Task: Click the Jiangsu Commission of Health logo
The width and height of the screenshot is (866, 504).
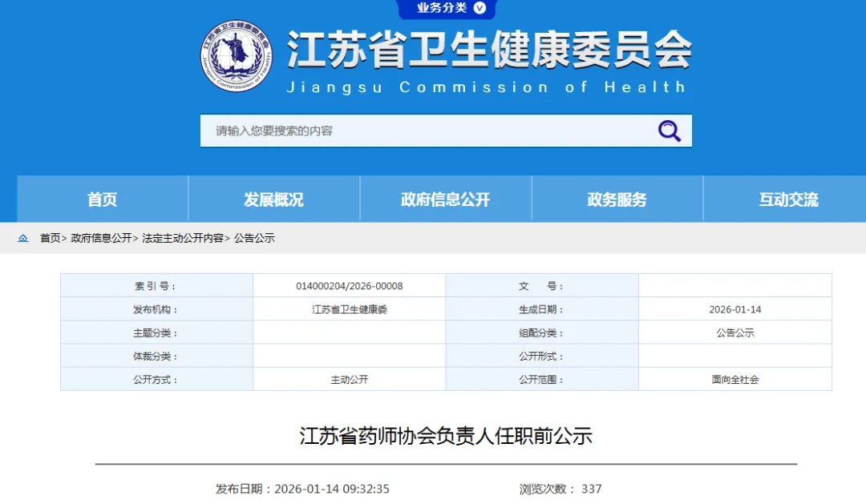Action: pyautogui.click(x=237, y=56)
